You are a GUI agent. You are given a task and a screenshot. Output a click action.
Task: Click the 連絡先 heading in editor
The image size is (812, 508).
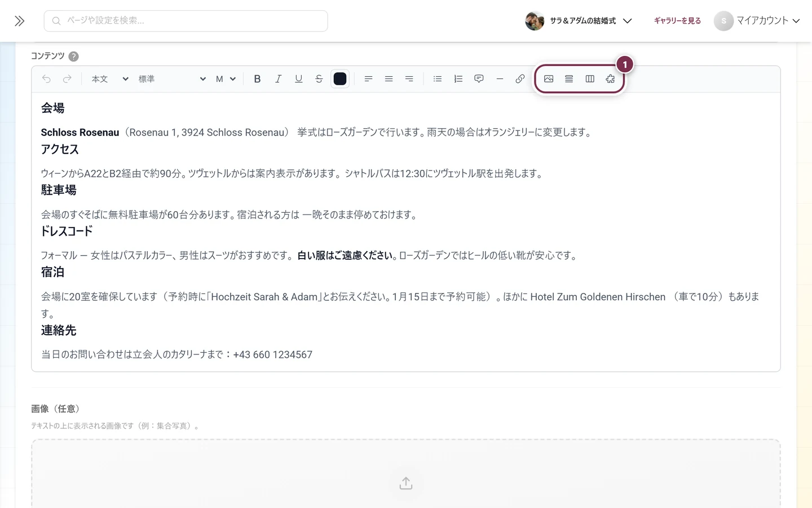(59, 330)
